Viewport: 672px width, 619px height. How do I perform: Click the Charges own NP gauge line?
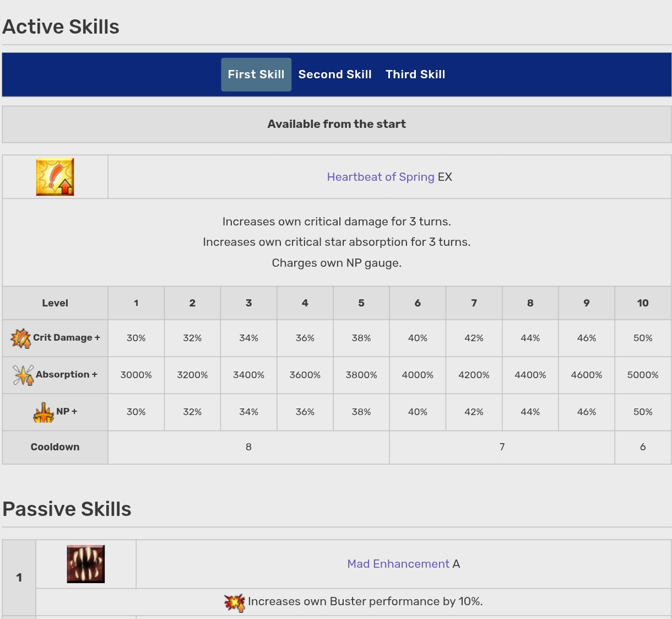pos(337,263)
